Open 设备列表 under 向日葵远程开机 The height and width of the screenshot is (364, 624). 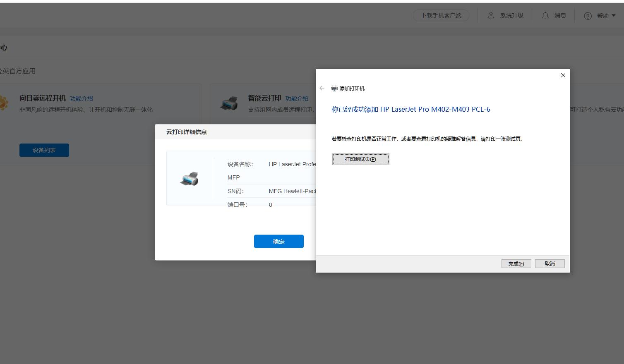point(44,150)
